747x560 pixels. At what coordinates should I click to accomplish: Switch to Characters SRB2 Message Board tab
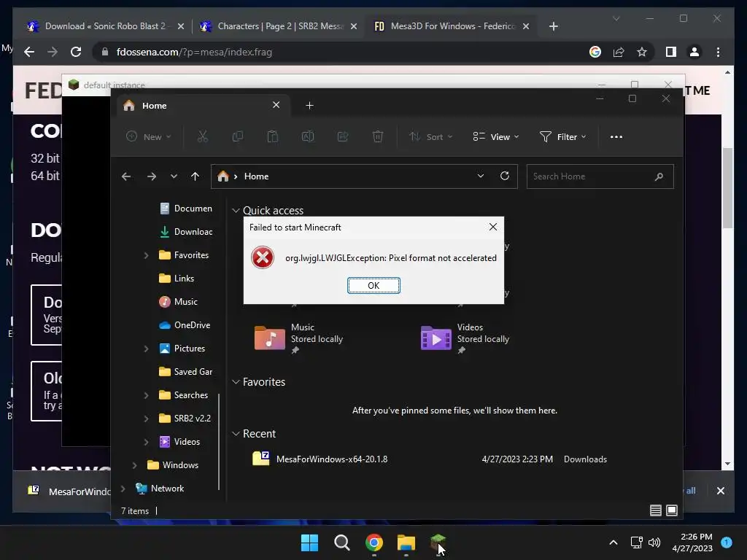(278, 26)
